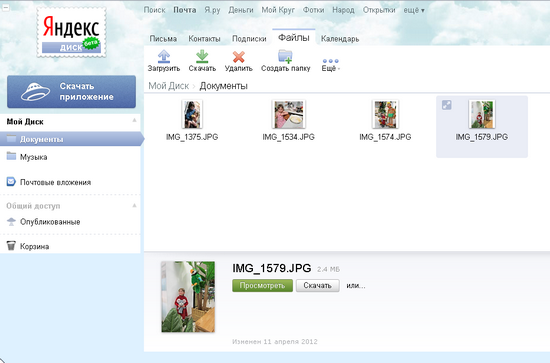Click the red Удалить cross icon
550x363 pixels.
click(239, 56)
